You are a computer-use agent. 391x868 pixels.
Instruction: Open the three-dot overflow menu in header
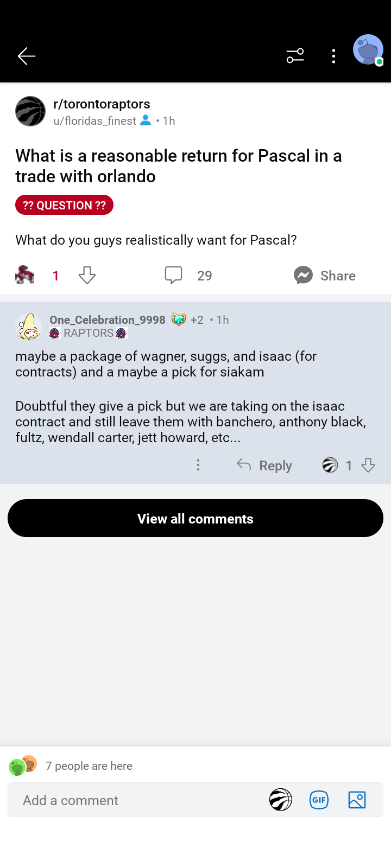click(333, 56)
